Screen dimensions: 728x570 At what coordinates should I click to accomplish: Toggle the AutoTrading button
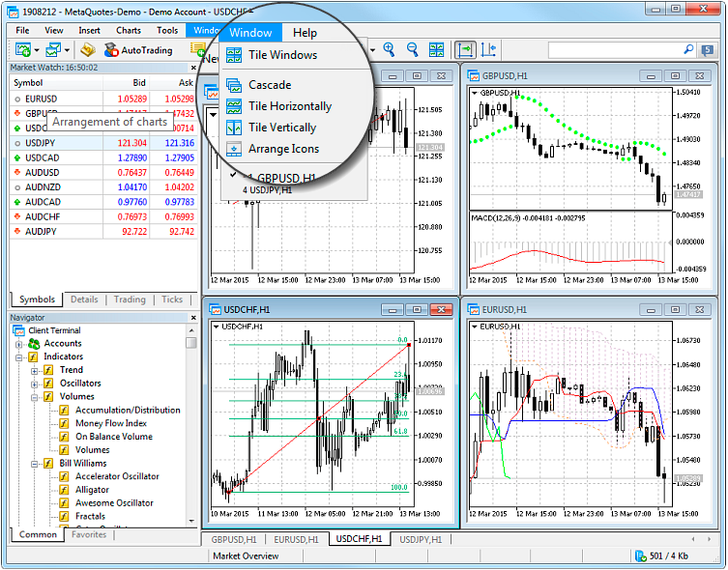[x=138, y=50]
